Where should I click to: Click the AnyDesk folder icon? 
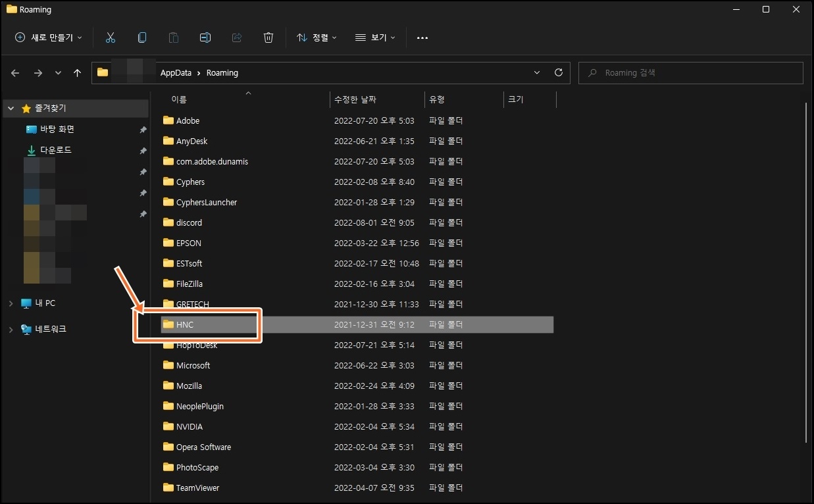coord(168,141)
